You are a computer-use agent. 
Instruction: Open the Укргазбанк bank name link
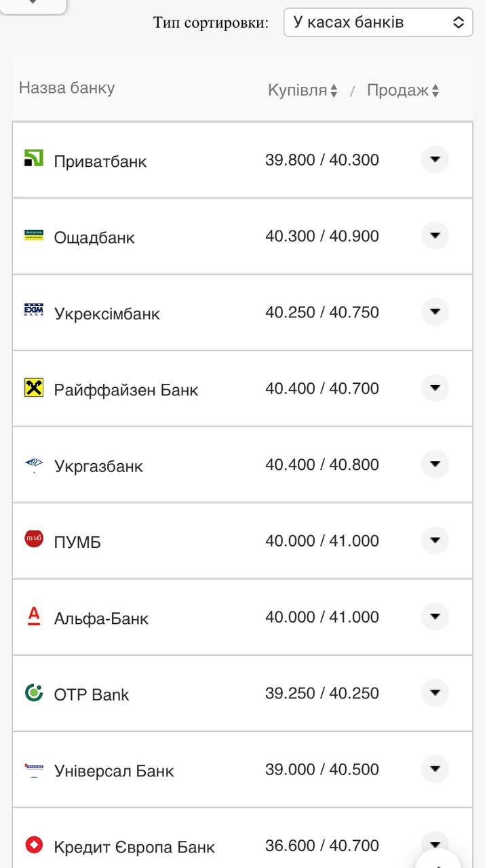(98, 466)
